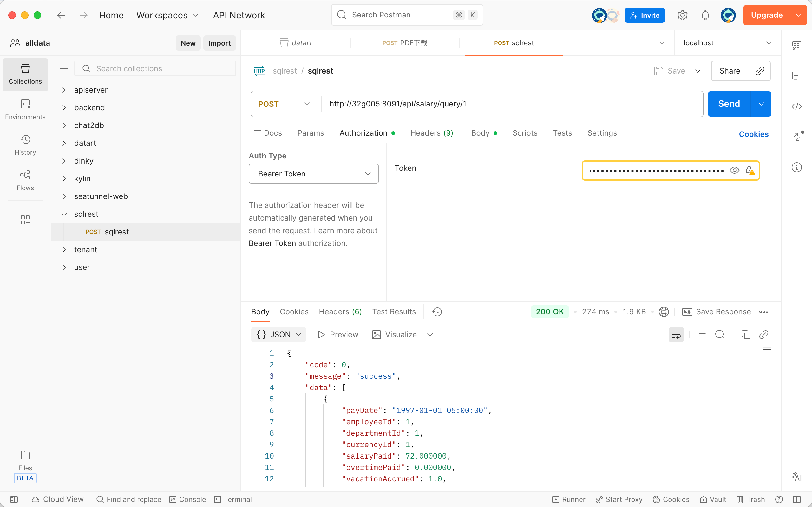The height and width of the screenshot is (507, 812).
Task: Open the PDF下载 request tab
Action: [405, 43]
